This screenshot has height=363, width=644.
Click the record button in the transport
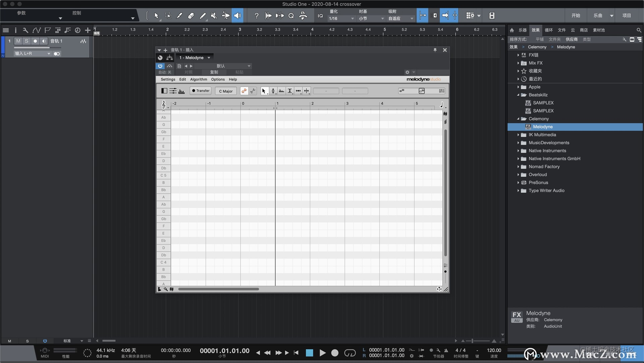pos(335,353)
